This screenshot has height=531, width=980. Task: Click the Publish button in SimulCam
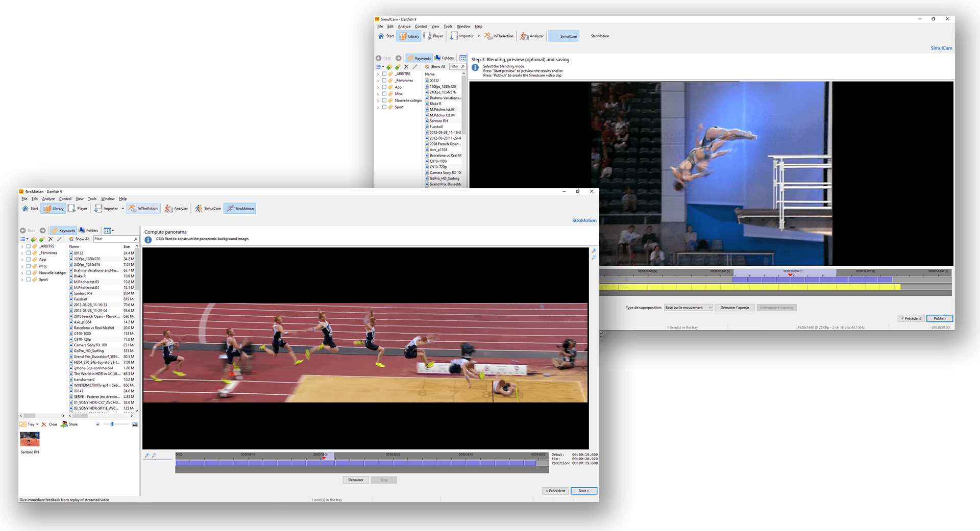(940, 318)
